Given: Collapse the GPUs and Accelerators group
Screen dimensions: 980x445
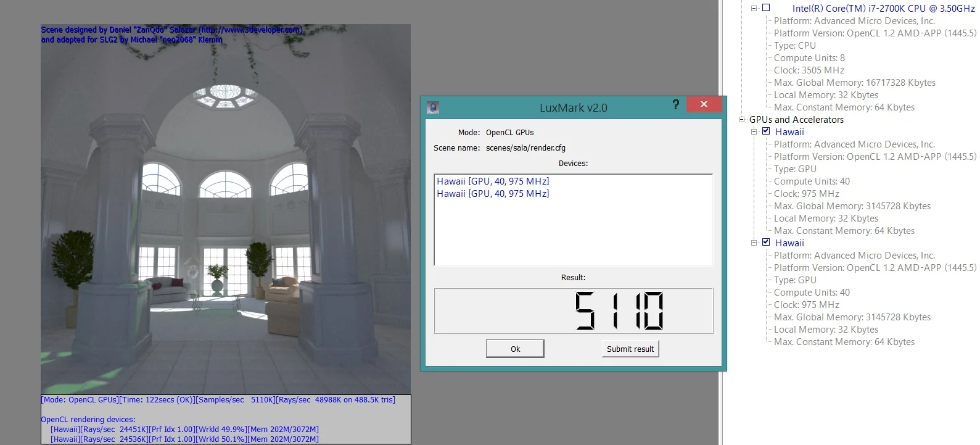Looking at the screenshot, I should click(742, 119).
